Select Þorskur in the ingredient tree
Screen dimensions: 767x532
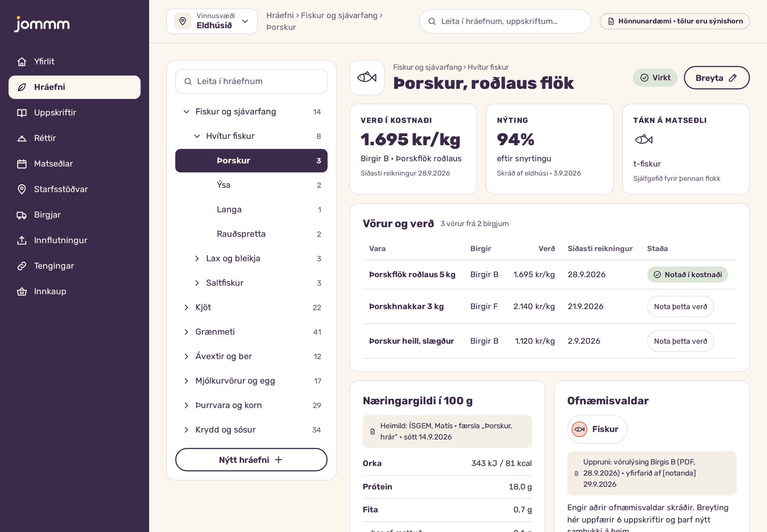pos(251,161)
